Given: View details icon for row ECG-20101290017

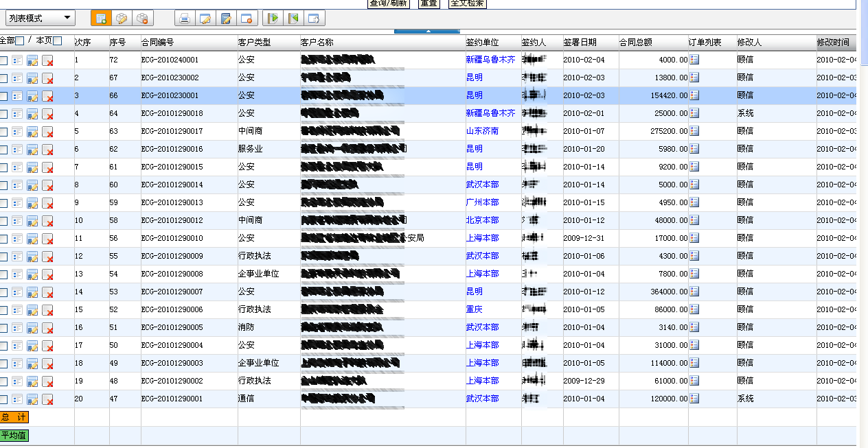Looking at the screenshot, I should point(17,132).
